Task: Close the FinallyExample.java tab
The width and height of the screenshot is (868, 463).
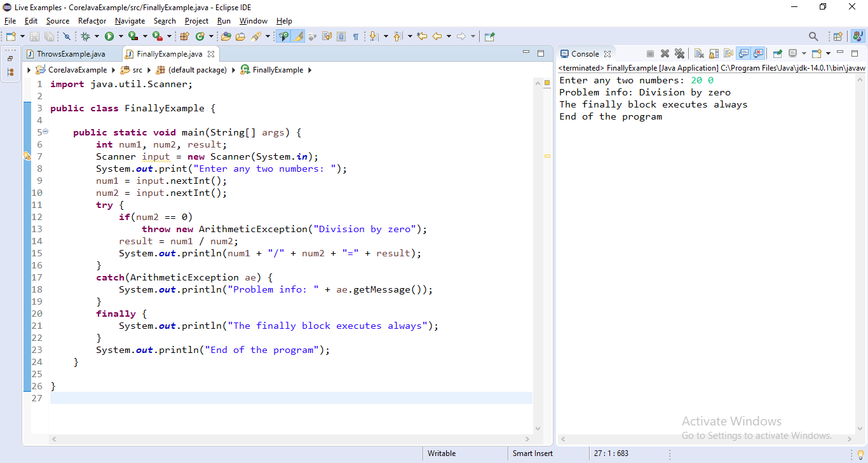Action: [211, 54]
